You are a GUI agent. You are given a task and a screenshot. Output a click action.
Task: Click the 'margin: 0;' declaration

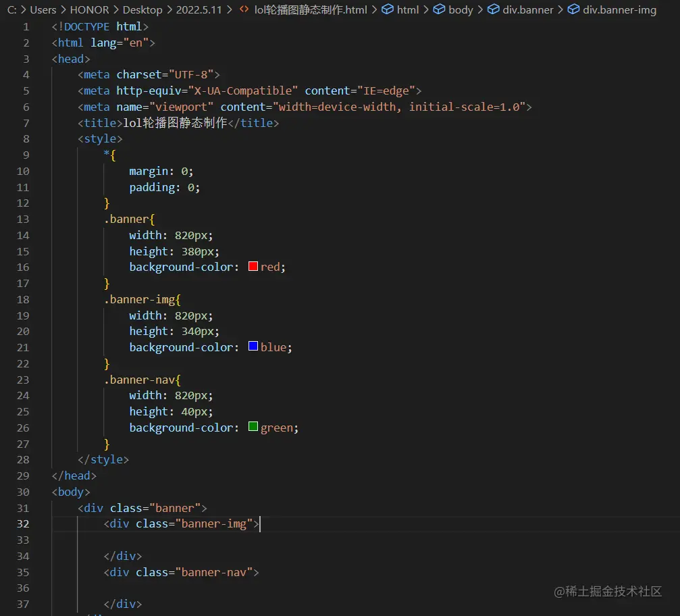point(161,172)
